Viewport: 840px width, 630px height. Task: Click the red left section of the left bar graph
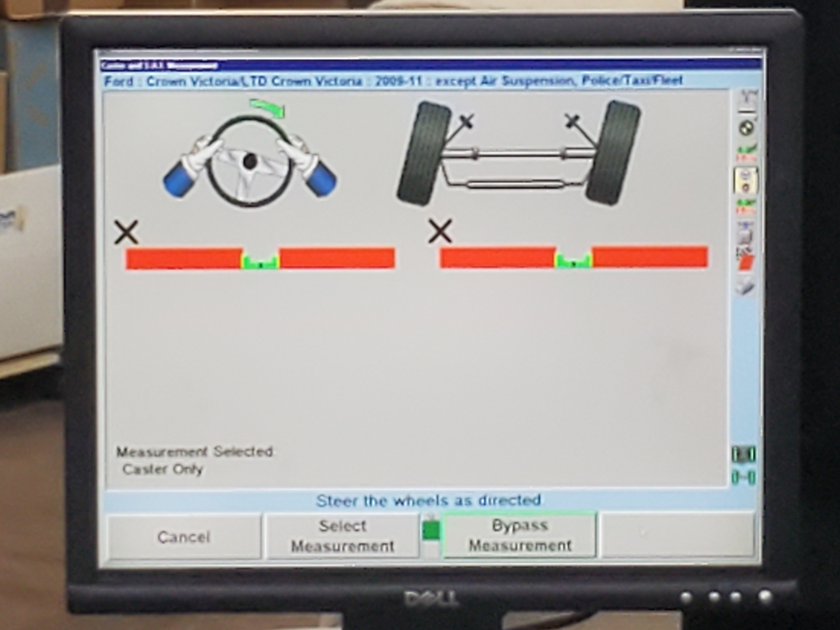(x=184, y=259)
